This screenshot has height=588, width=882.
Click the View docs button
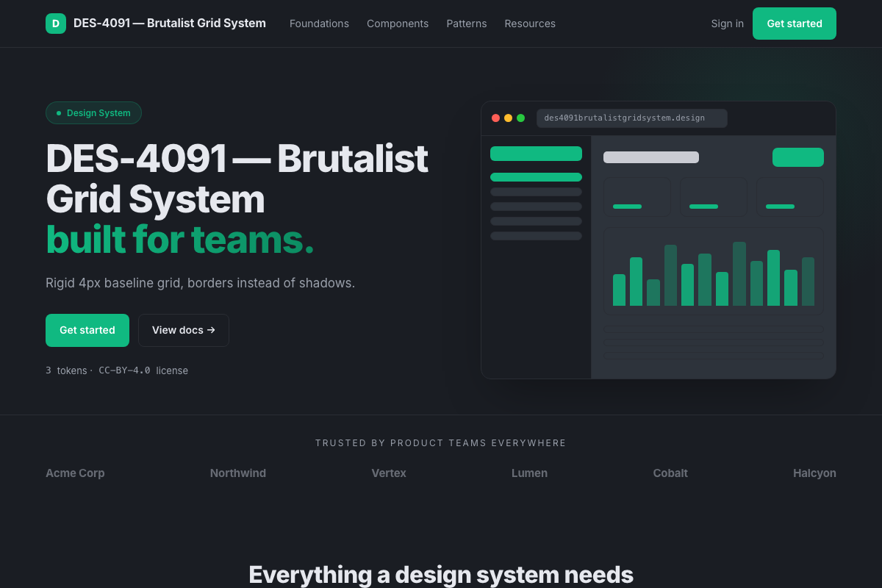(x=184, y=330)
